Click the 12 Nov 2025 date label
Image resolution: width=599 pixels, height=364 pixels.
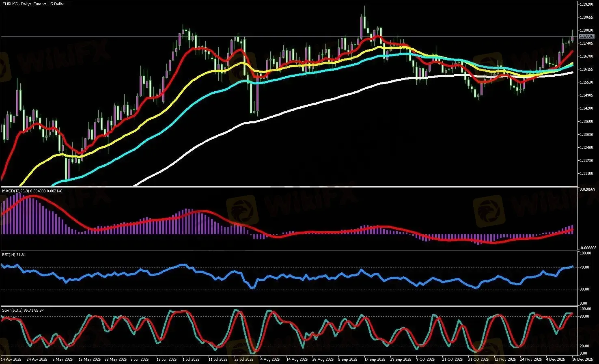pos(504,360)
